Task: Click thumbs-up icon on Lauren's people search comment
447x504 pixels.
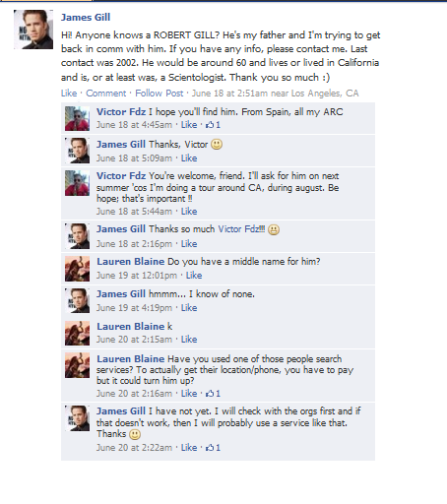Action: [x=210, y=393]
